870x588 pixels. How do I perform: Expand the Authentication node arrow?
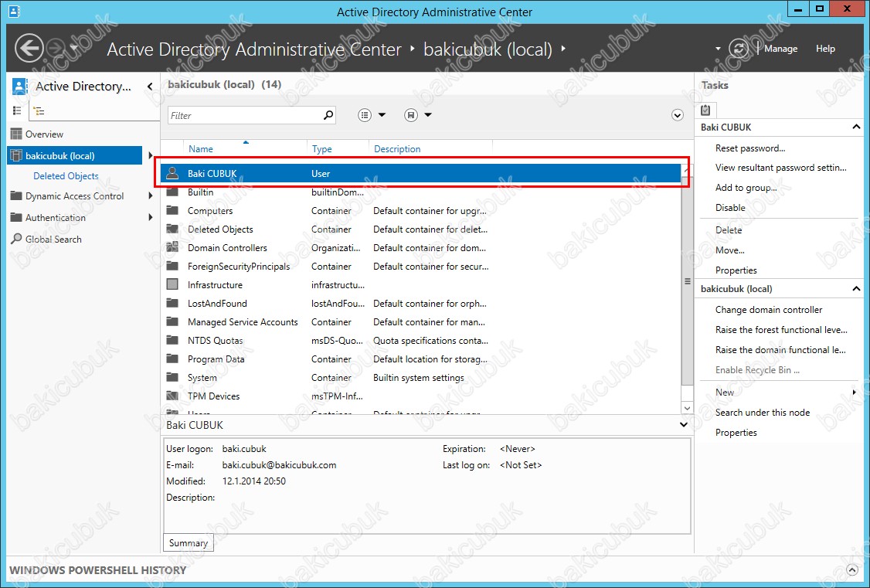coord(151,217)
